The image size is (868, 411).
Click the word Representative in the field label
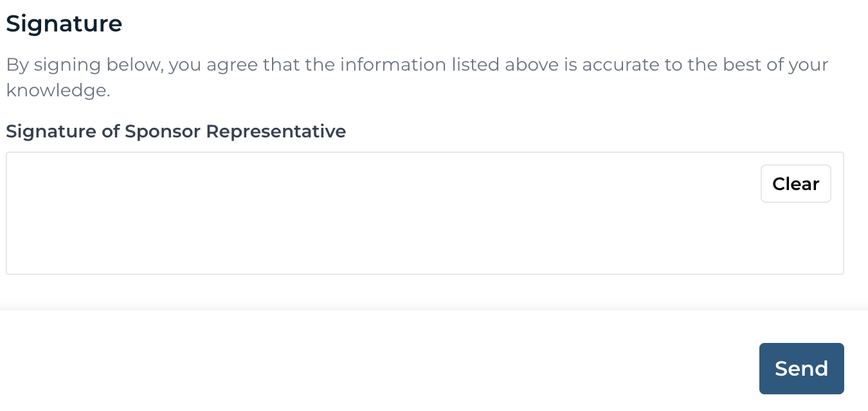point(276,131)
